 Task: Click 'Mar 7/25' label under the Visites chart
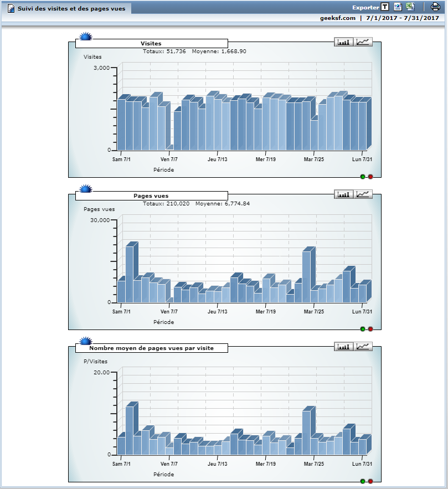(314, 159)
